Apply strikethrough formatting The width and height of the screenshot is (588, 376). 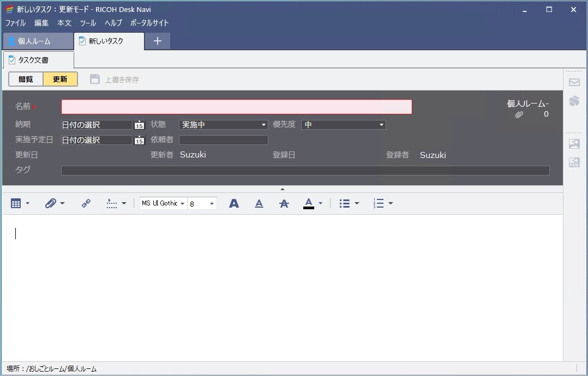point(284,203)
